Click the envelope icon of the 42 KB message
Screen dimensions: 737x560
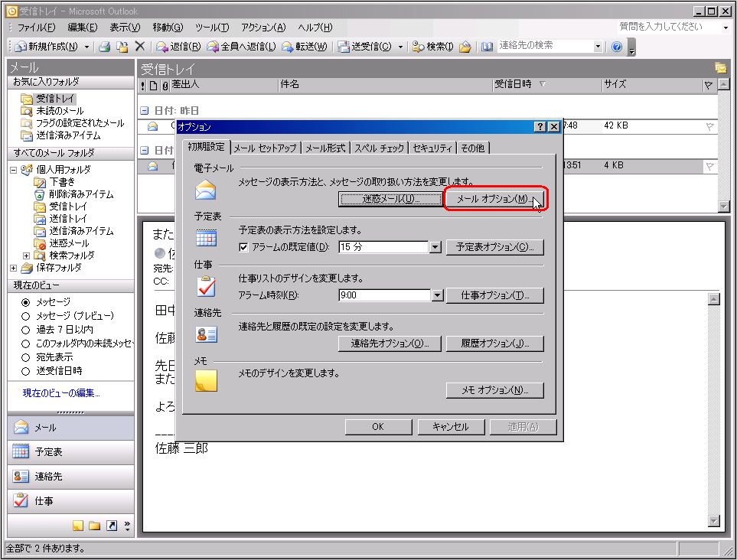click(x=153, y=126)
